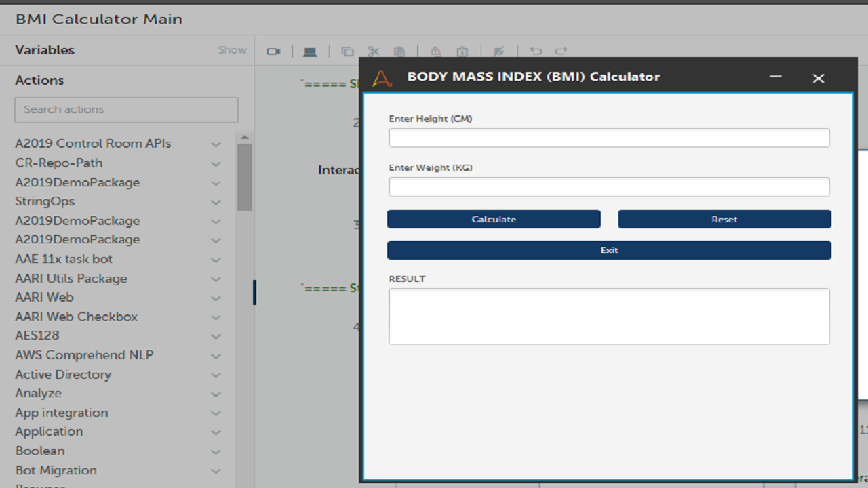
Task: Select 'AWS Comprehend NLP' action
Action: [85, 355]
